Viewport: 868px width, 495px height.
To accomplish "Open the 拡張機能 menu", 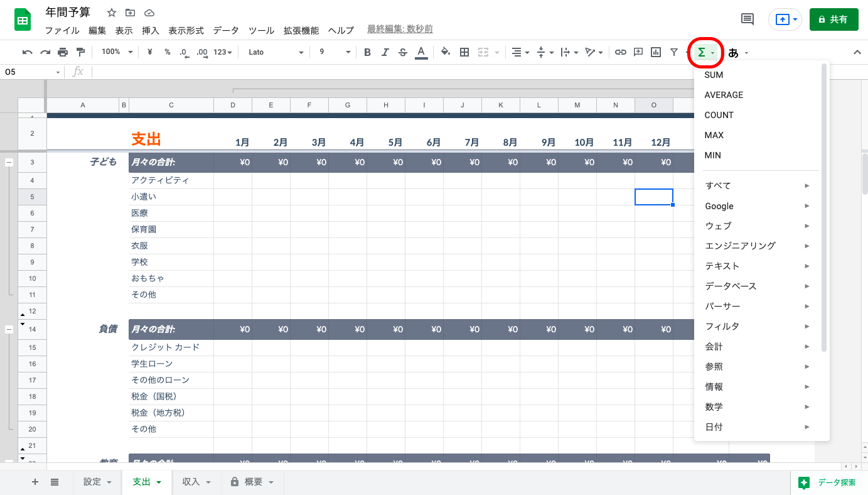I will (301, 30).
